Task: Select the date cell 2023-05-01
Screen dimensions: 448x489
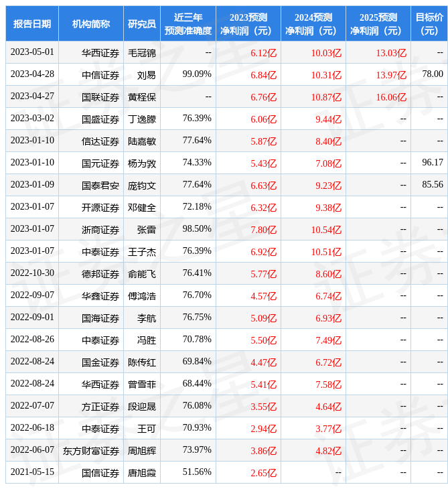Action: [32, 52]
